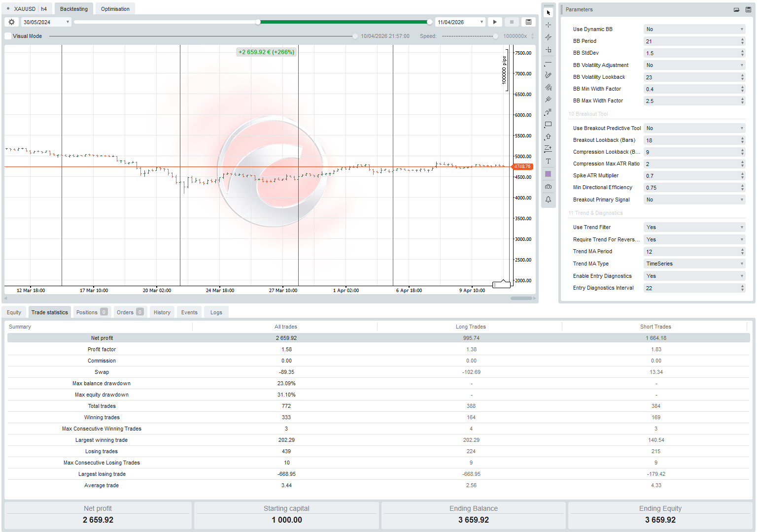Open the Text annotation tool
Image resolution: width=758 pixels, height=532 pixels.
(548, 161)
